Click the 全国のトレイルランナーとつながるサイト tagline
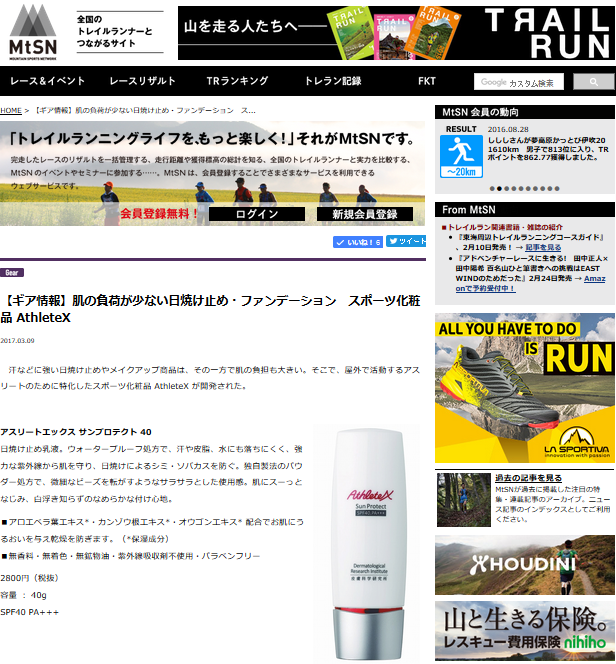This screenshot has height=664, width=616. tap(114, 31)
